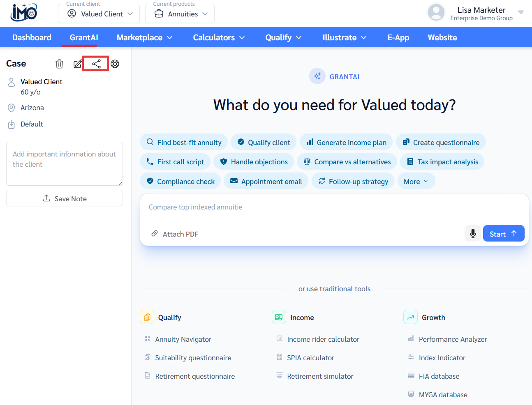Image resolution: width=532 pixels, height=405 pixels.
Task: Choose Tax impact analysis
Action: pos(442,161)
